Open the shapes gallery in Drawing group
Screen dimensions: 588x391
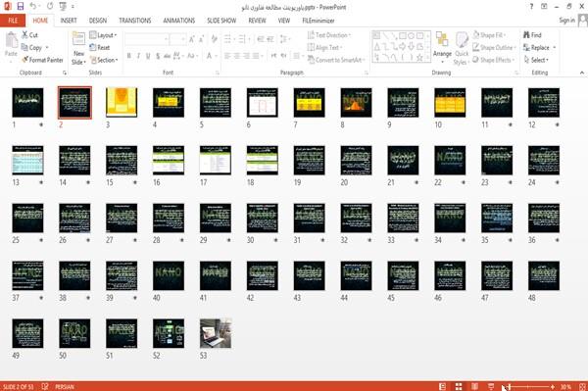click(x=401, y=46)
